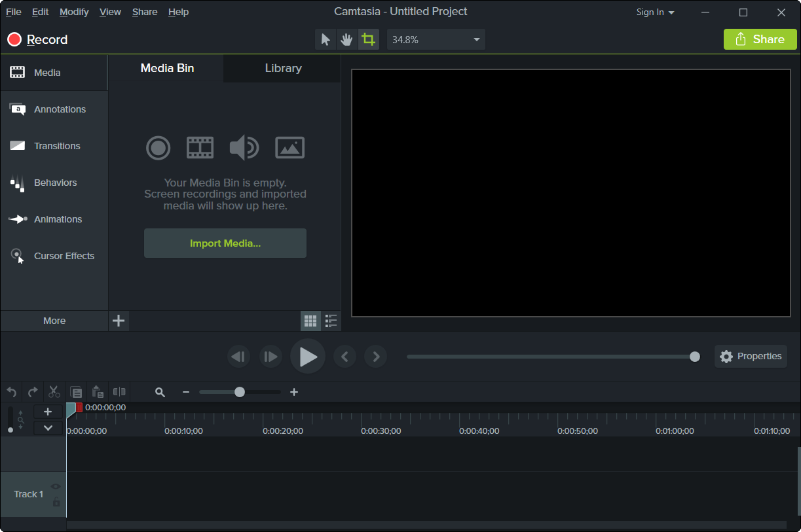Open the Modify menu
This screenshot has height=532, width=801.
[x=74, y=12]
